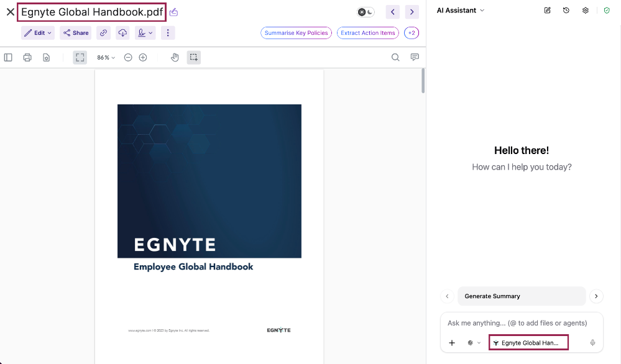Click Summarise Key Policies chip
Viewport: 621px width, 364px height.
tap(297, 33)
